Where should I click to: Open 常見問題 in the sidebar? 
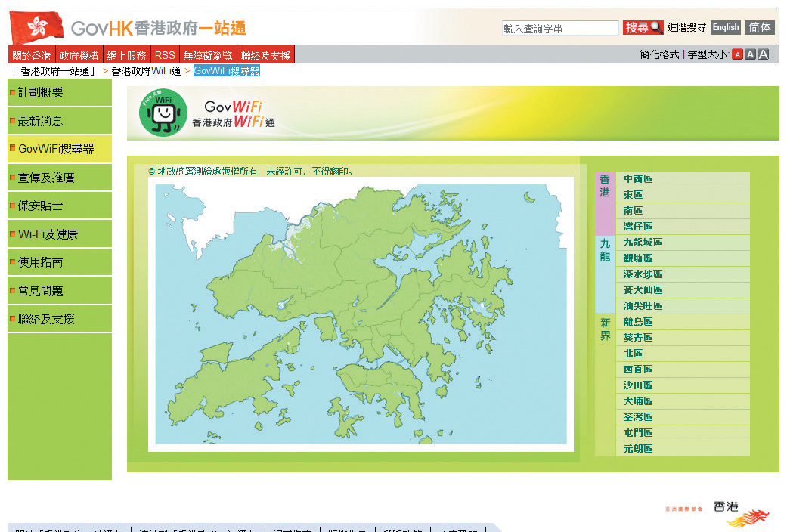[60, 291]
